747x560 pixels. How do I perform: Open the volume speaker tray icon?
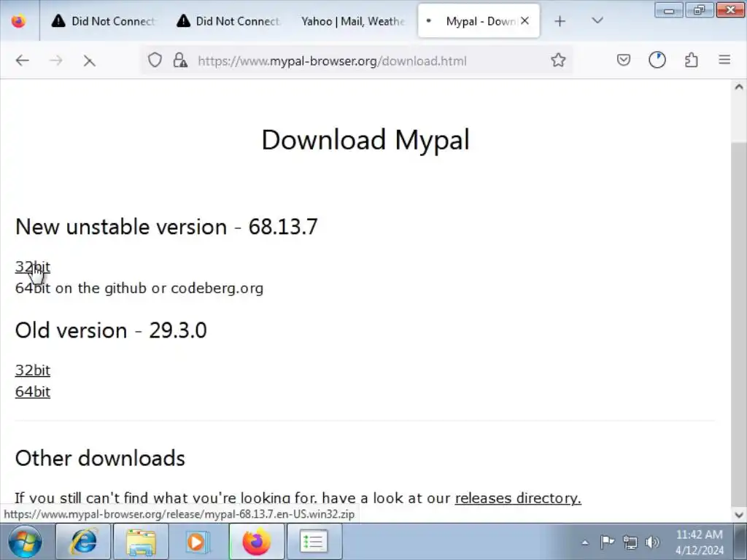[652, 542]
